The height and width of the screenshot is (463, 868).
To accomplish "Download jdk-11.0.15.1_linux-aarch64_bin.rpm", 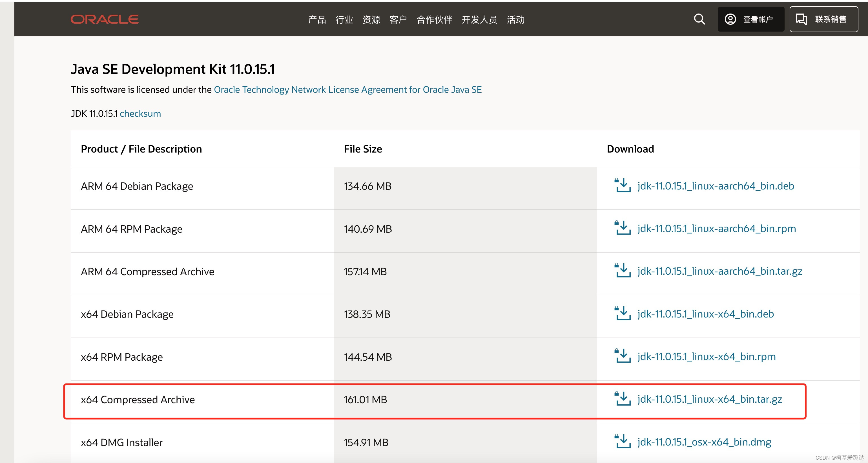I will coord(717,228).
